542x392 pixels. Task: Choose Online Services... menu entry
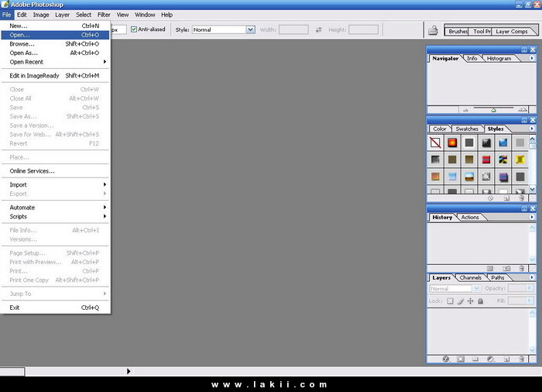[55, 171]
